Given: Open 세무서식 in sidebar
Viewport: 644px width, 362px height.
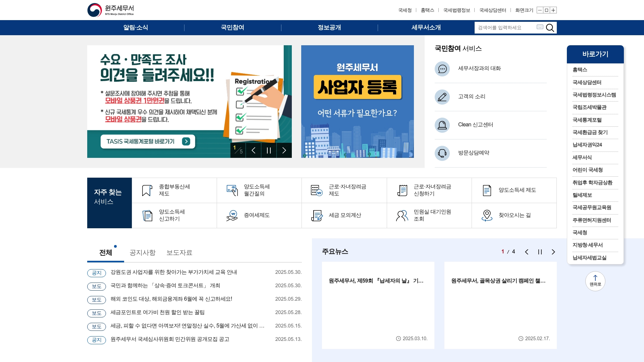Looking at the screenshot, I should pyautogui.click(x=595, y=158).
